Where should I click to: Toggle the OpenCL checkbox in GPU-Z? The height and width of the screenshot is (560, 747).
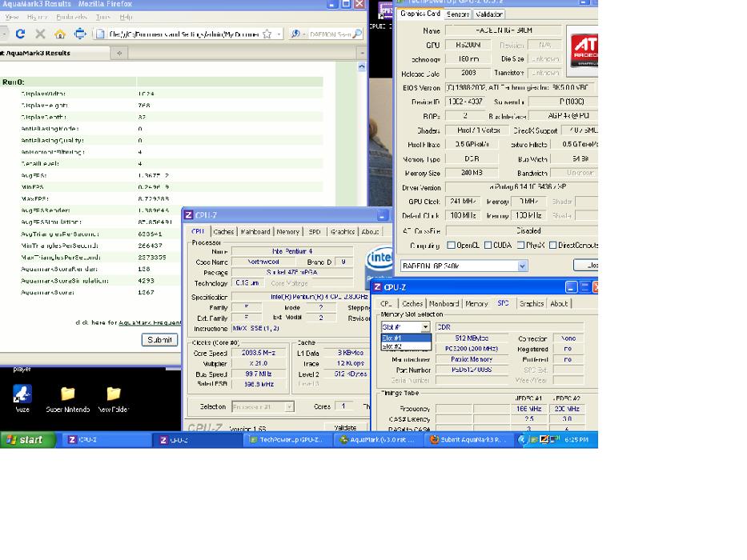coord(451,246)
